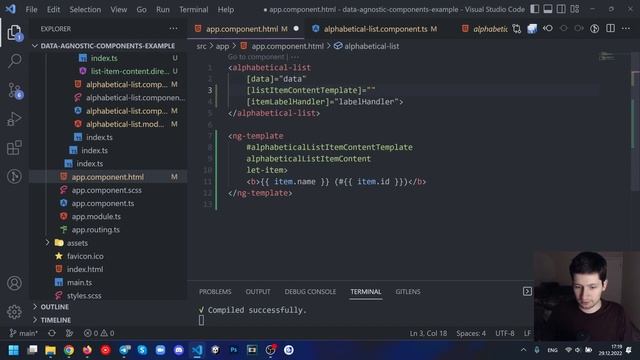Open the Extensions view
The image size is (640, 360).
[14, 147]
